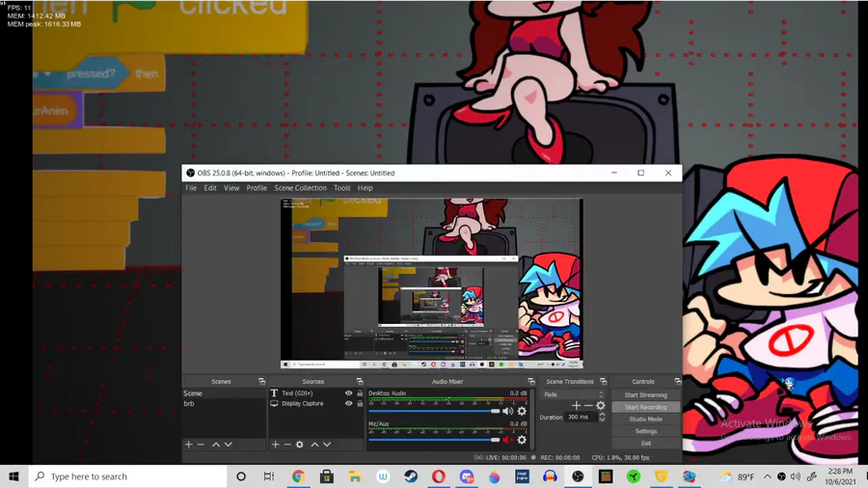Open OBS Settings from Controls
Image resolution: width=868 pixels, height=488 pixels.
(x=645, y=431)
